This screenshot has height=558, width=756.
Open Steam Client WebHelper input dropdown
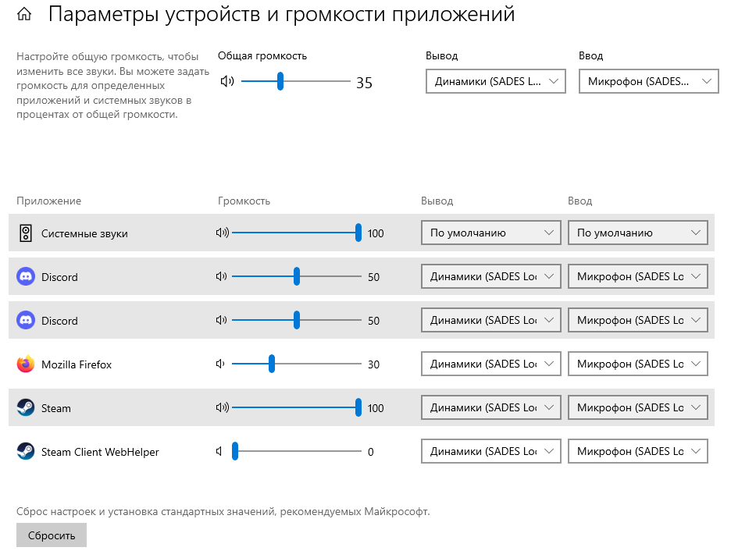click(x=638, y=451)
